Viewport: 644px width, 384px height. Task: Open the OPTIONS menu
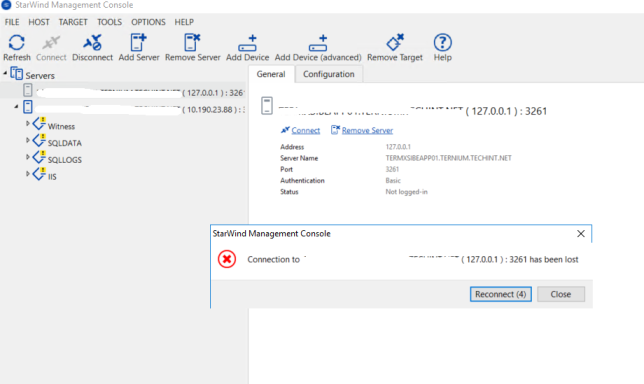click(148, 22)
